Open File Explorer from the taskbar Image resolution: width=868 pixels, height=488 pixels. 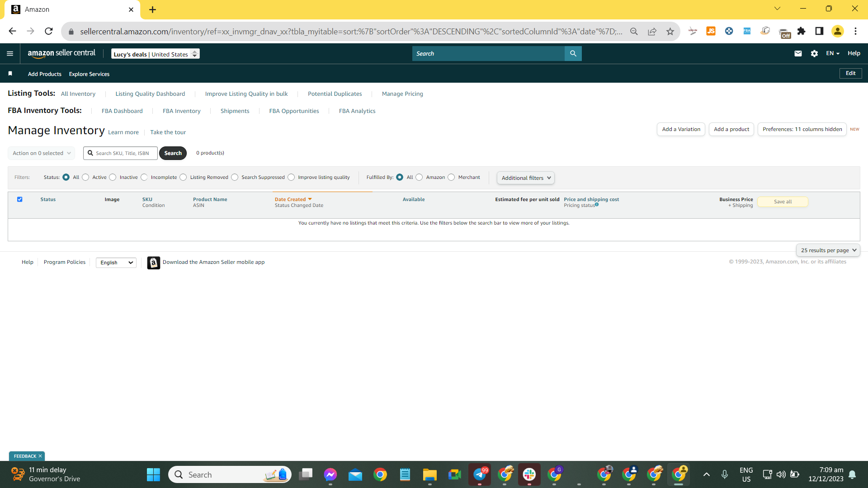coord(429,474)
